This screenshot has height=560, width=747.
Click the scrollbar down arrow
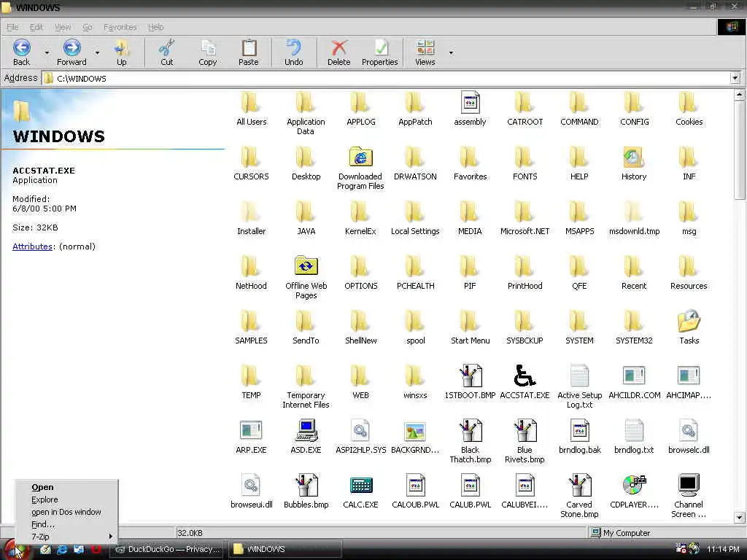[x=739, y=517]
